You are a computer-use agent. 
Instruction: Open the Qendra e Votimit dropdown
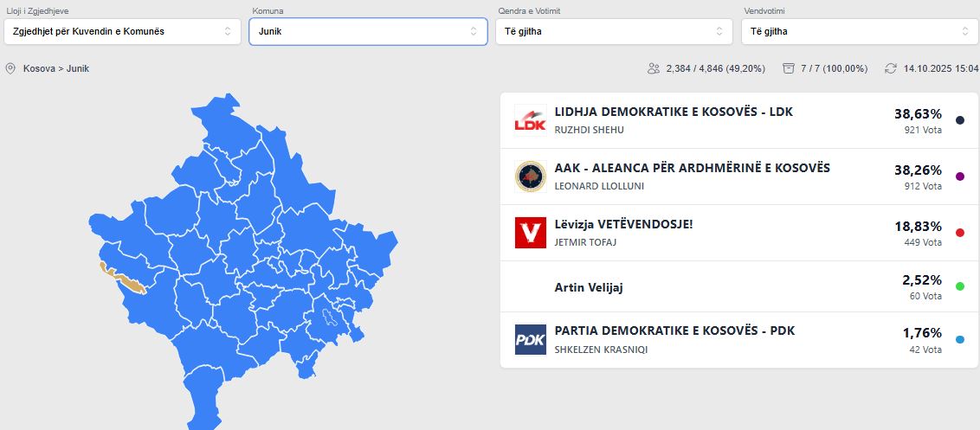point(614,31)
